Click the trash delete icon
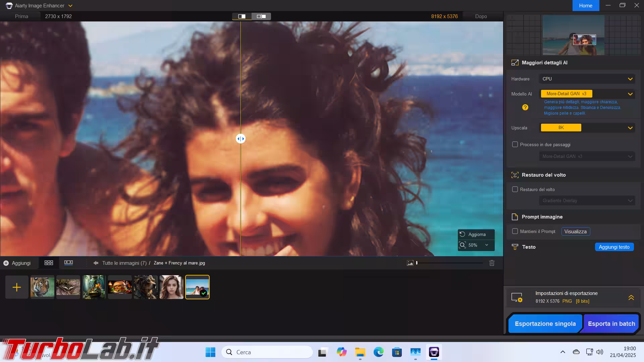The height and width of the screenshot is (362, 644). (x=492, y=263)
